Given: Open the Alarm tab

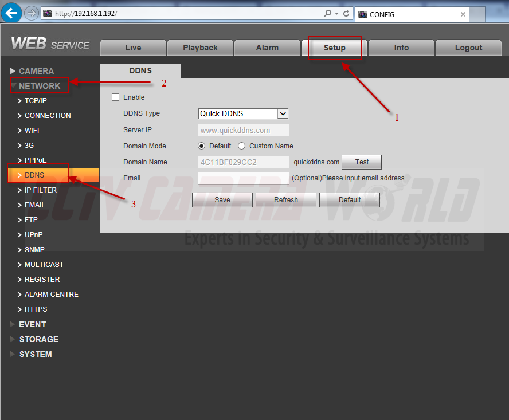Looking at the screenshot, I should tap(267, 48).
